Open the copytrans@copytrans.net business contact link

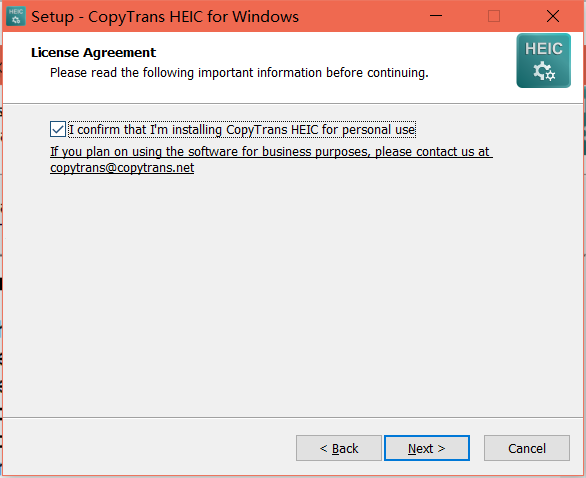[x=122, y=168]
